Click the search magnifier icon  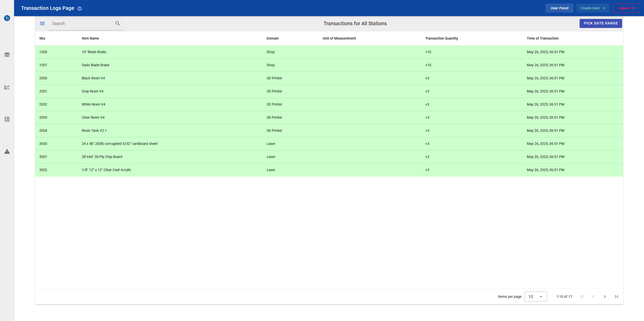coord(118,23)
